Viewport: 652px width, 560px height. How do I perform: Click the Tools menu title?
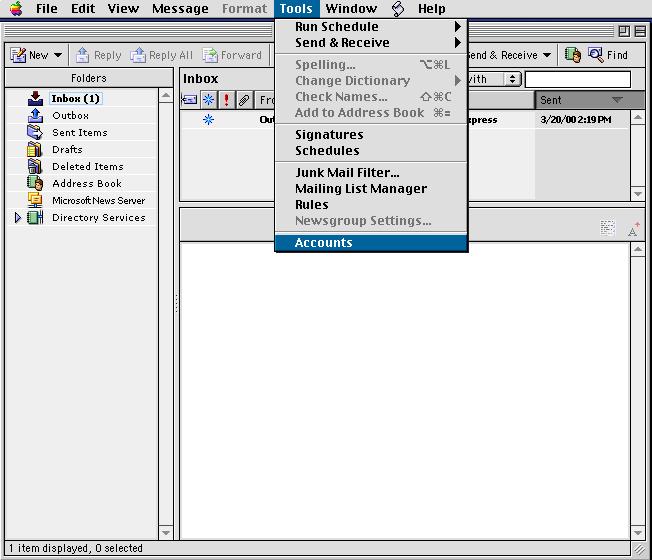296,8
